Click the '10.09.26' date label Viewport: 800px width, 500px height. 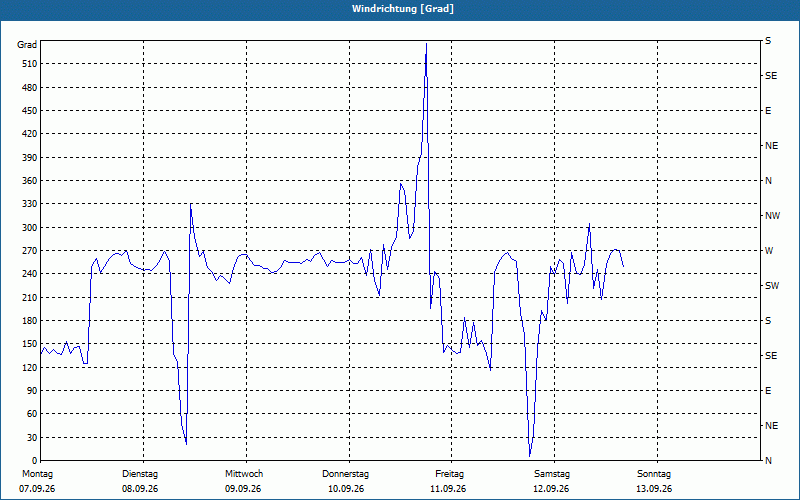(x=346, y=489)
